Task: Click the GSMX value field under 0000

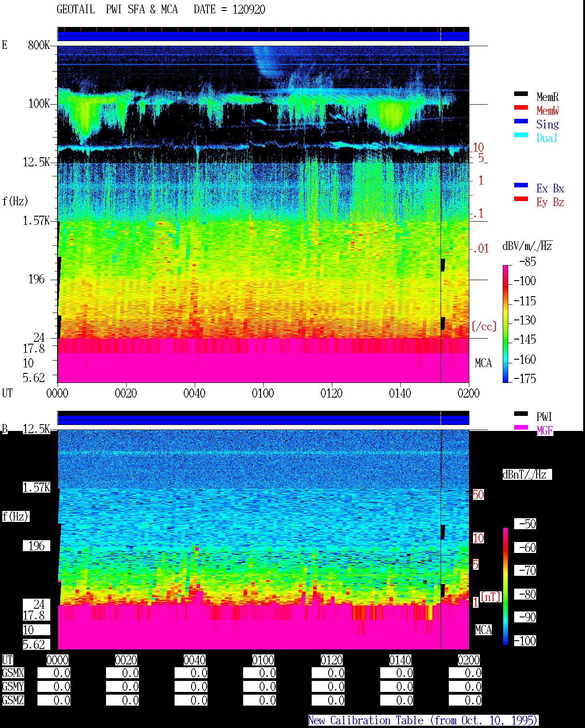Action: 54,673
